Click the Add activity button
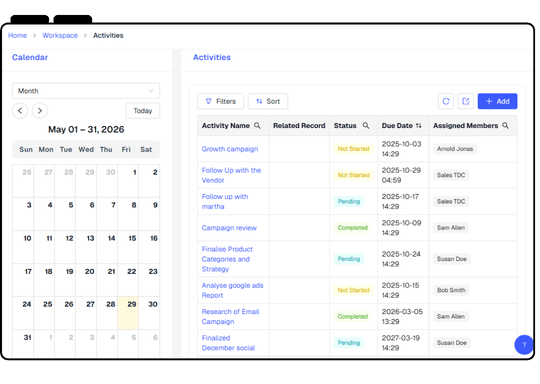The width and height of the screenshot is (540, 384). tap(497, 101)
